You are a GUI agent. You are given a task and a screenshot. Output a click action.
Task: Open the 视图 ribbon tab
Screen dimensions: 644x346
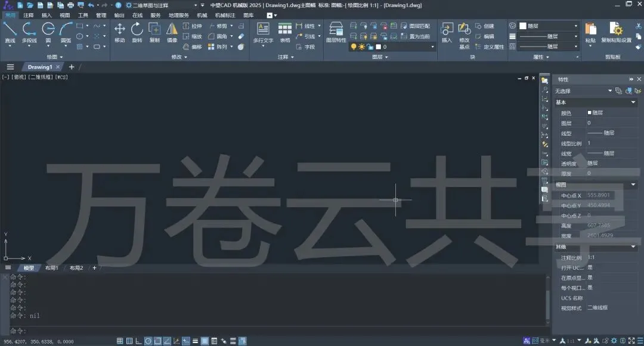tap(64, 15)
